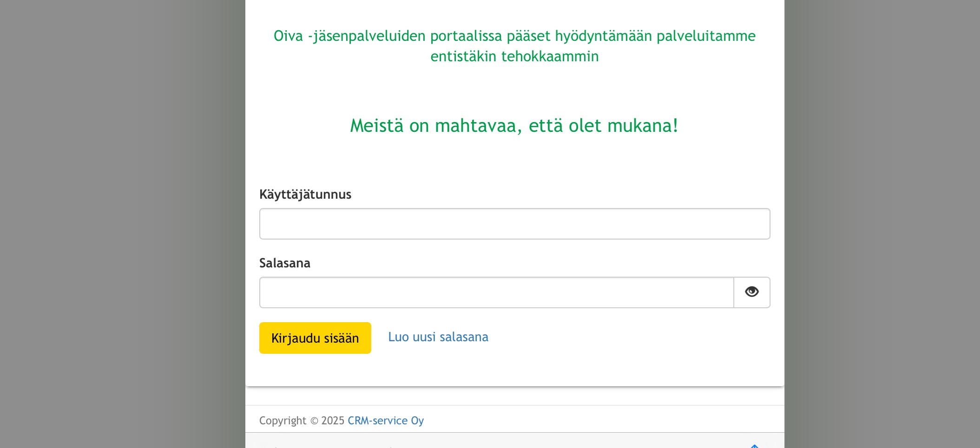This screenshot has height=448, width=980.
Task: Focus the Salasana password input field
Action: coord(496,292)
